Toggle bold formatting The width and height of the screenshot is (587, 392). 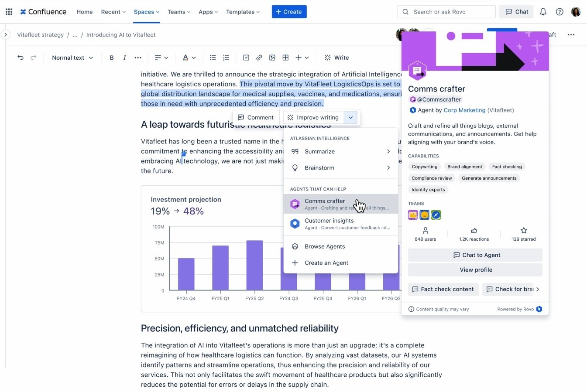coord(111,57)
